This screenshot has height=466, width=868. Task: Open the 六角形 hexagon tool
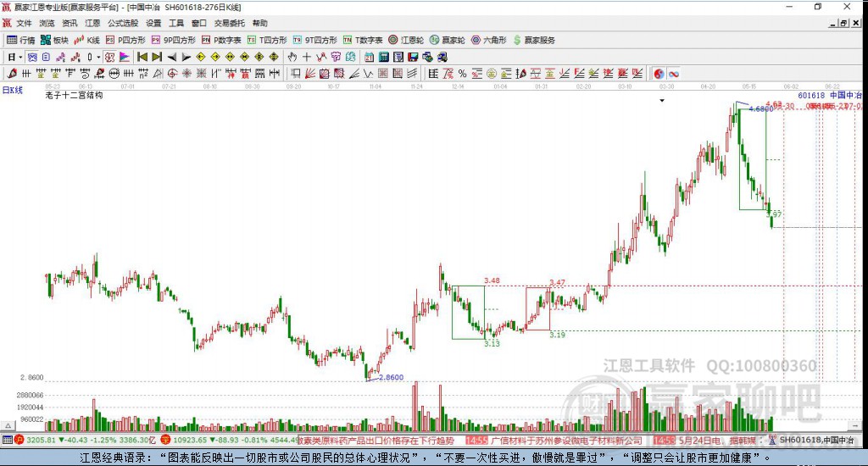click(489, 41)
